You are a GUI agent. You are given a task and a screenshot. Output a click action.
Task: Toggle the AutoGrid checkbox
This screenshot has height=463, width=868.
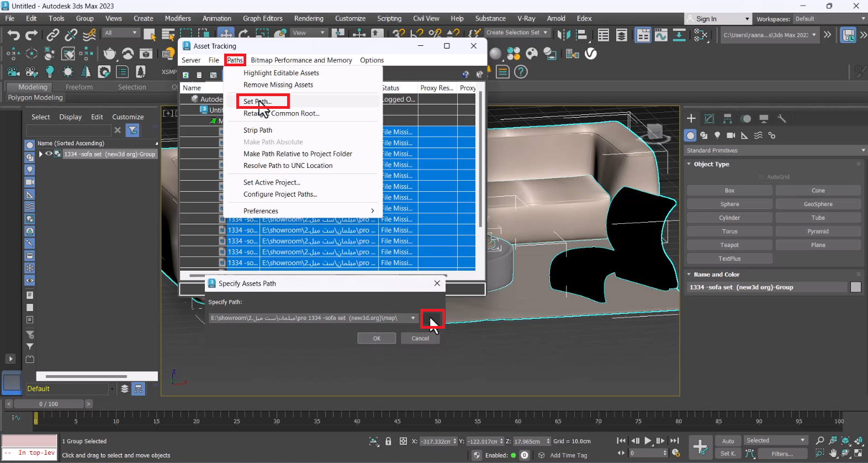click(x=761, y=177)
